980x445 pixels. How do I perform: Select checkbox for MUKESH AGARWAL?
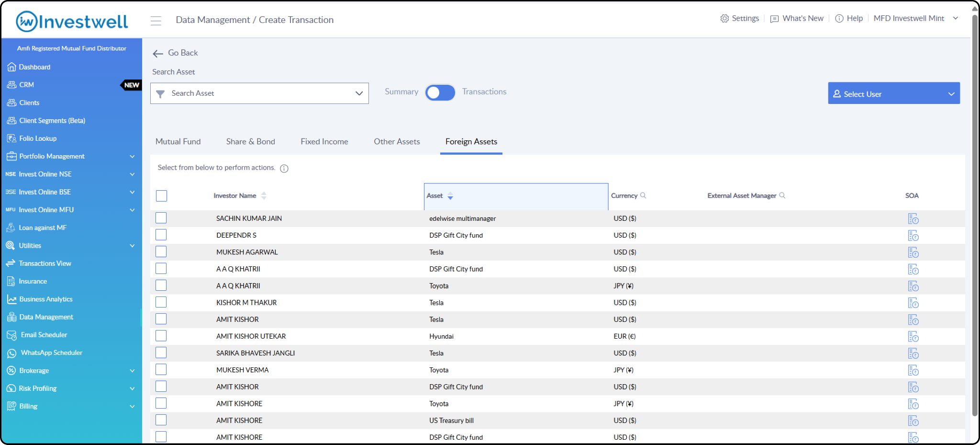pyautogui.click(x=161, y=251)
